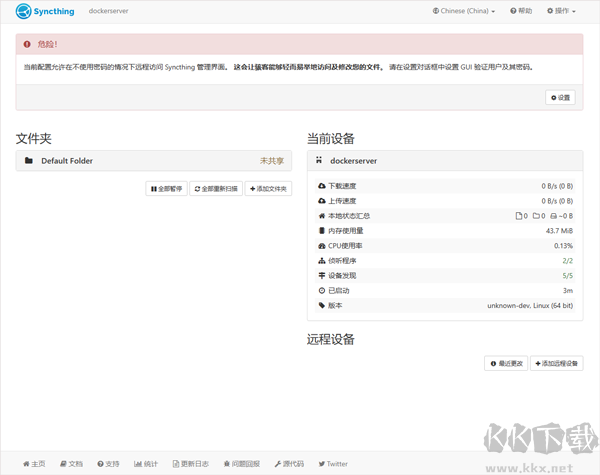Open the 源代码 source code footer link
Image resolution: width=600 pixels, height=475 pixels.
point(289,464)
